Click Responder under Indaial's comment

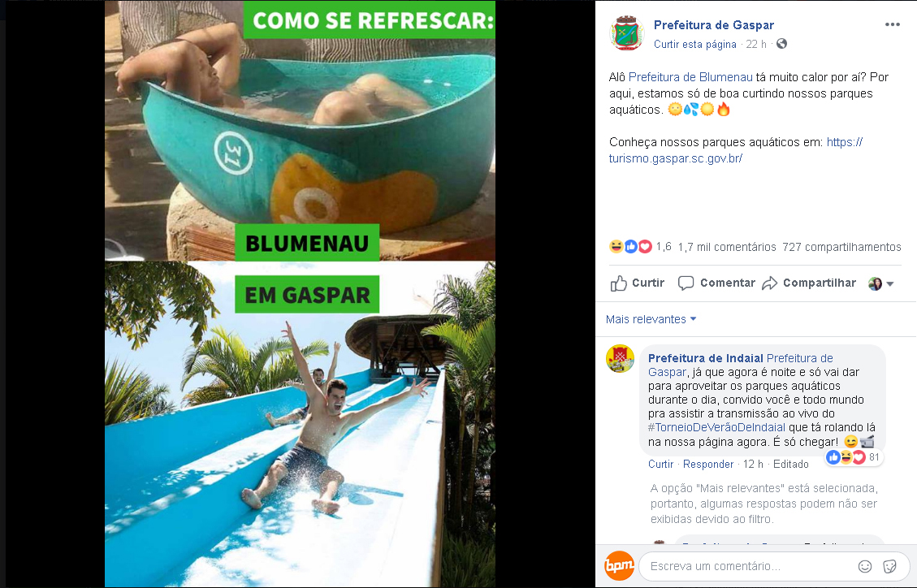coord(707,464)
